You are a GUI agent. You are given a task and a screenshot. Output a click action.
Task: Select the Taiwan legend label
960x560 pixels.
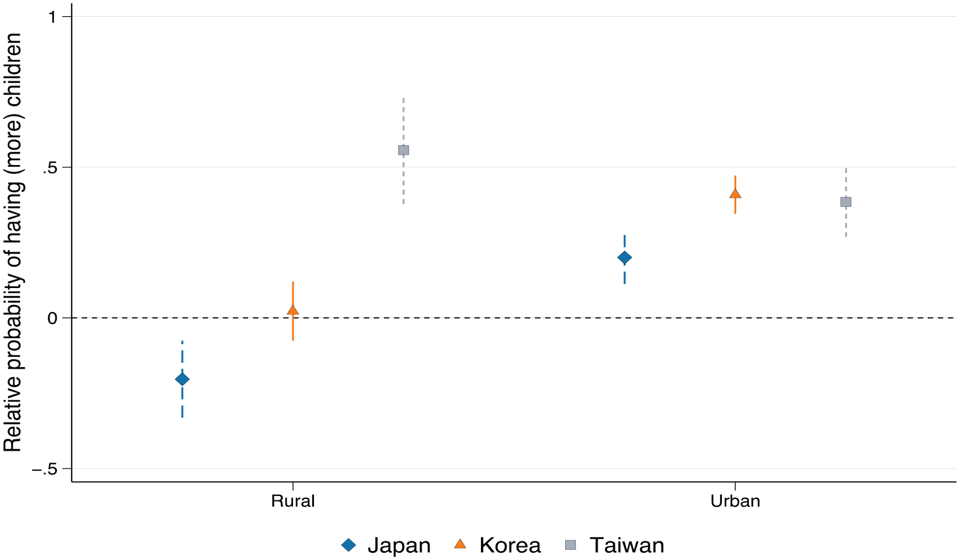[x=627, y=545]
